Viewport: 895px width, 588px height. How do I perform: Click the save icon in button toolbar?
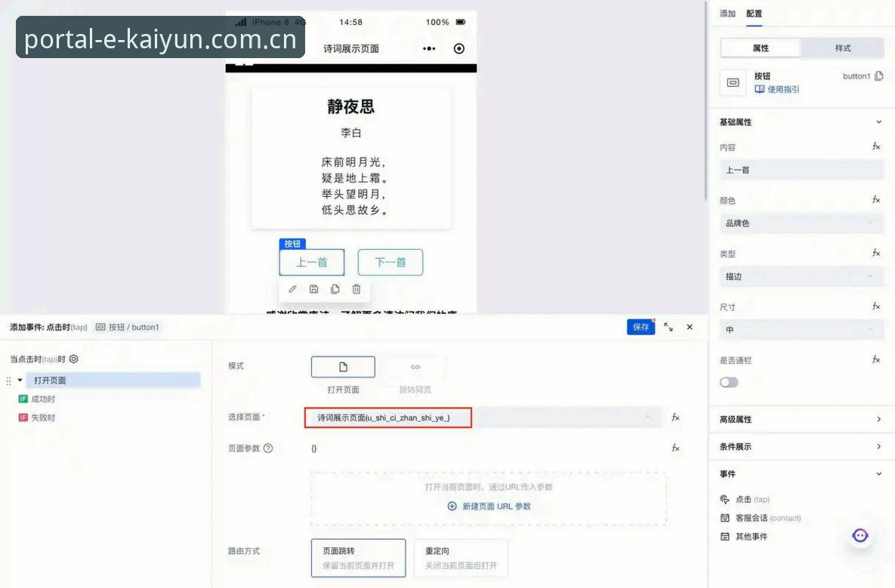pos(313,289)
